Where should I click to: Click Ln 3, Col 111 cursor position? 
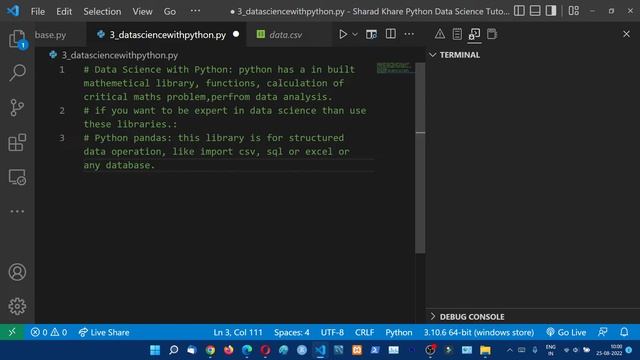pyautogui.click(x=238, y=332)
